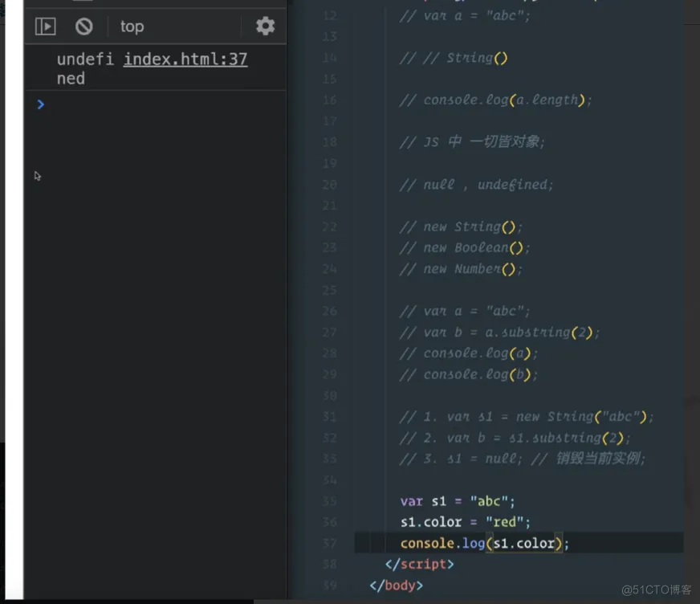Click comment line '// new Boolean();'
Viewport: 700px width, 604px height.
(x=465, y=248)
